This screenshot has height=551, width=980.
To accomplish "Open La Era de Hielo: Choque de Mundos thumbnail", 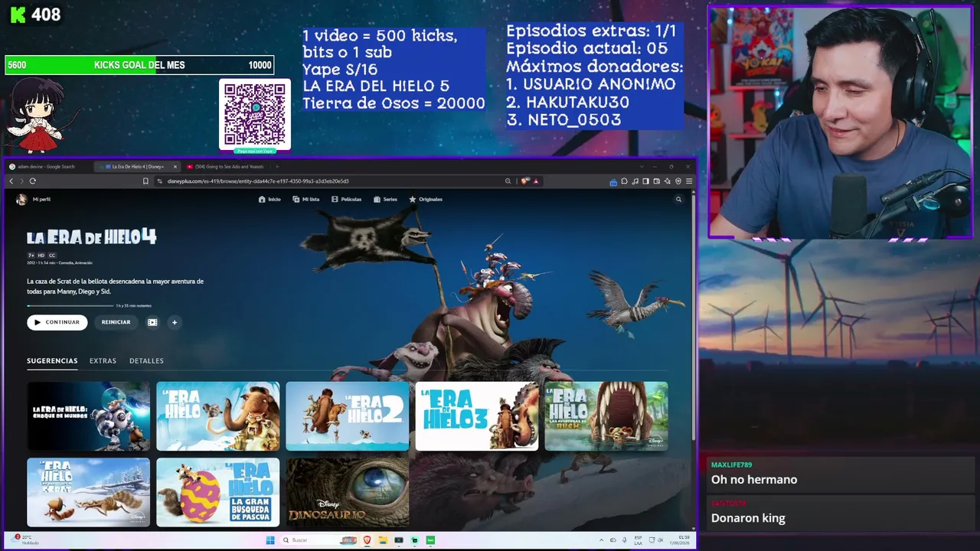I will (x=89, y=416).
